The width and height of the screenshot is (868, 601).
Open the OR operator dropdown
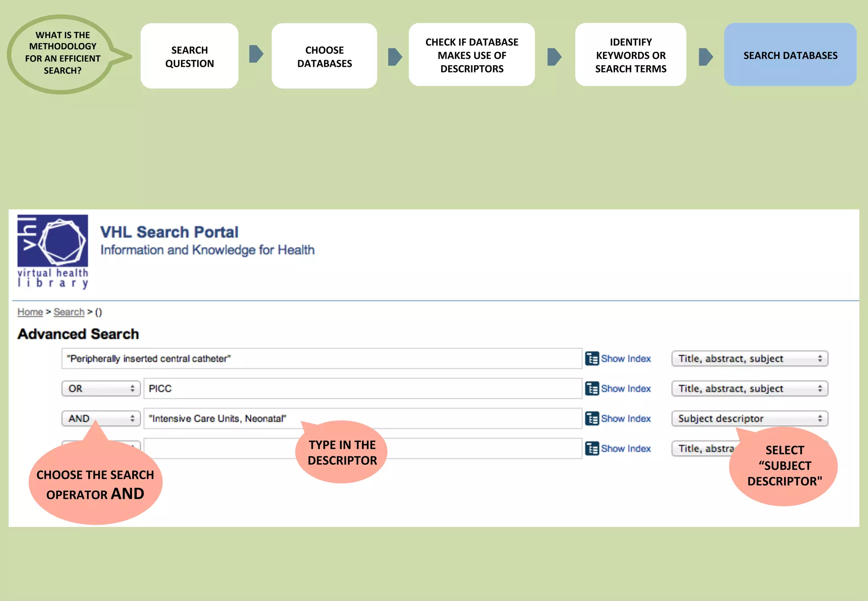coord(101,389)
